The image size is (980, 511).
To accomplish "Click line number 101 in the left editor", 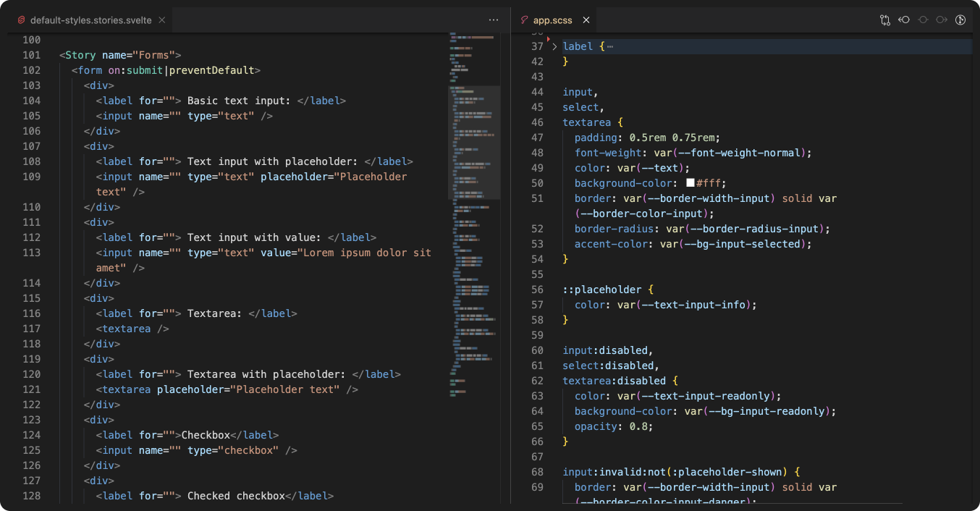I will coord(31,55).
